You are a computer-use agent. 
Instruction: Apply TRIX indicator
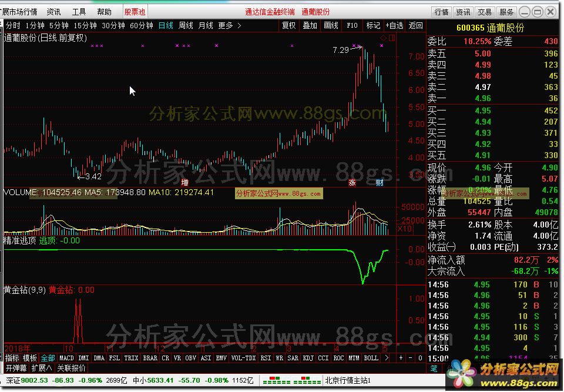131,358
